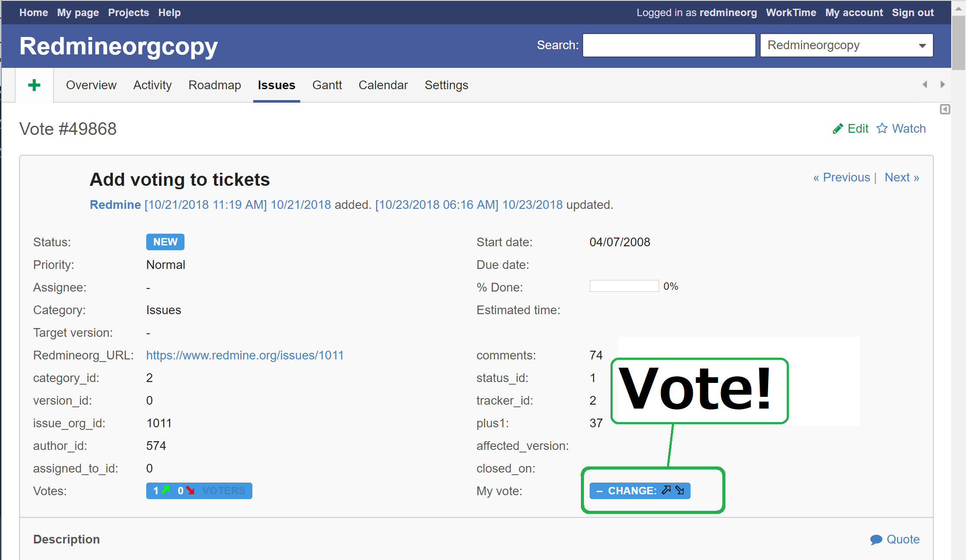Screen dimensions: 966x560
Task: Open My account in top menu
Action: (x=854, y=13)
